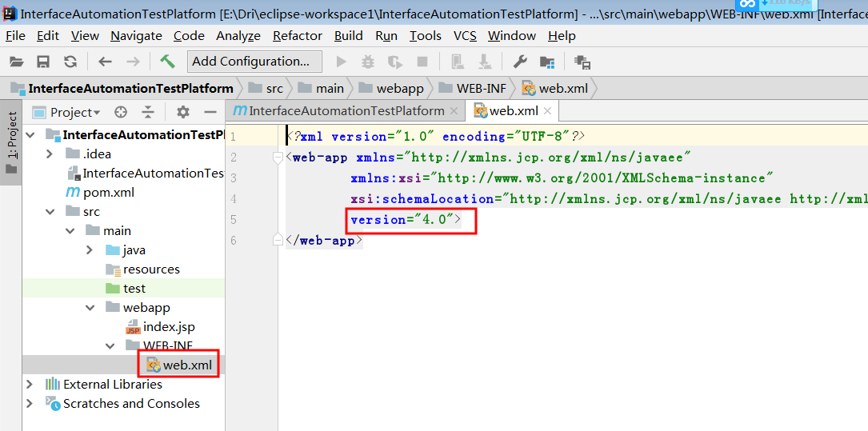
Task: Click the closing fold marker at line 6
Action: [278, 240]
